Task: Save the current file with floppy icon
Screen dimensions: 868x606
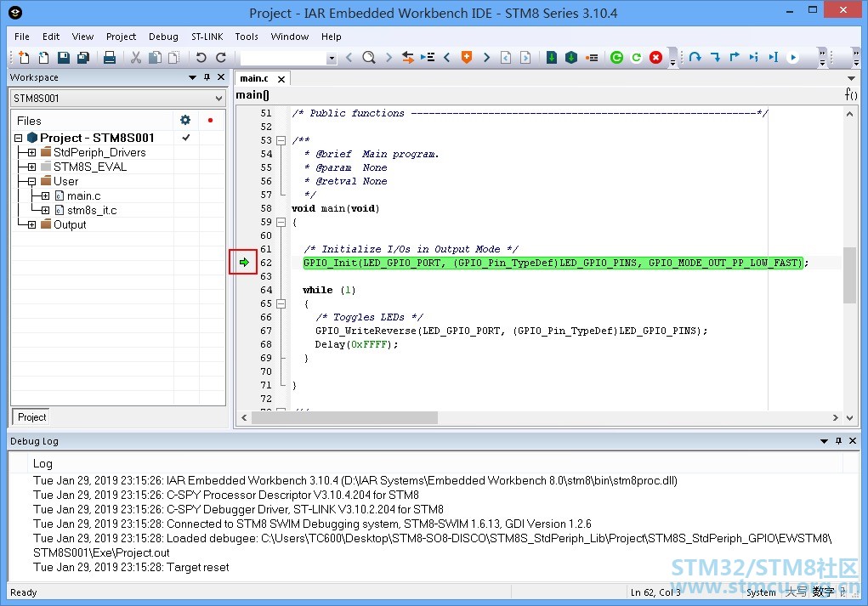Action: coord(64,57)
